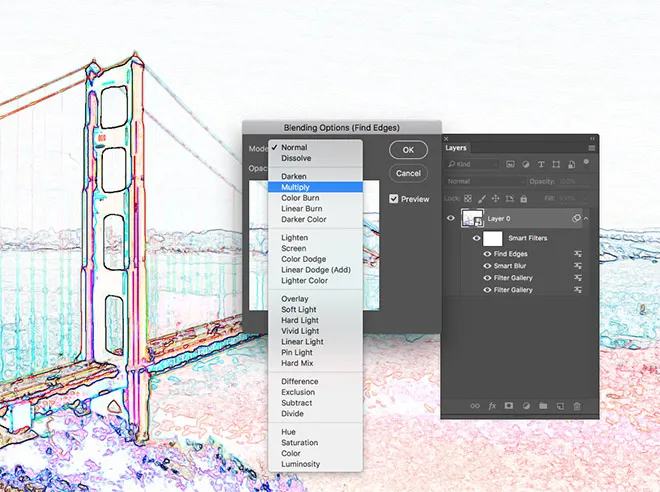The image size is (660, 492).
Task: Open blending options icon beside Find Edges
Action: [577, 254]
